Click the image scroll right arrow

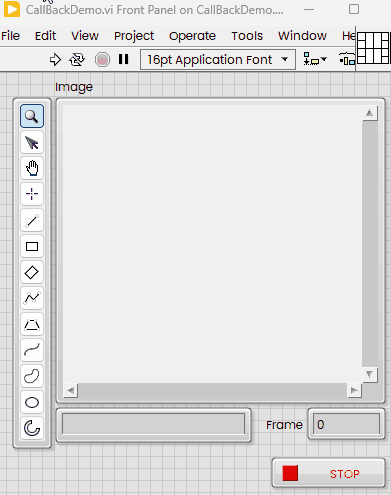click(354, 390)
